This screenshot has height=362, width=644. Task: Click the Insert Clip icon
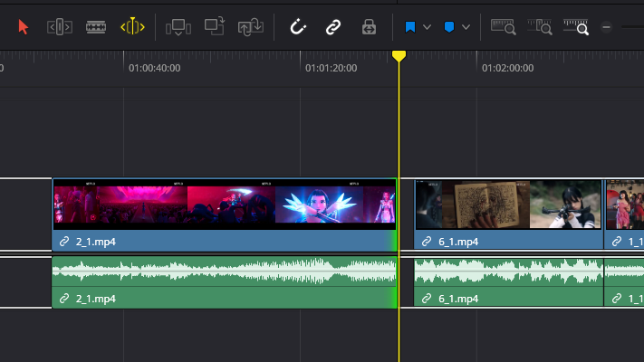(x=178, y=27)
